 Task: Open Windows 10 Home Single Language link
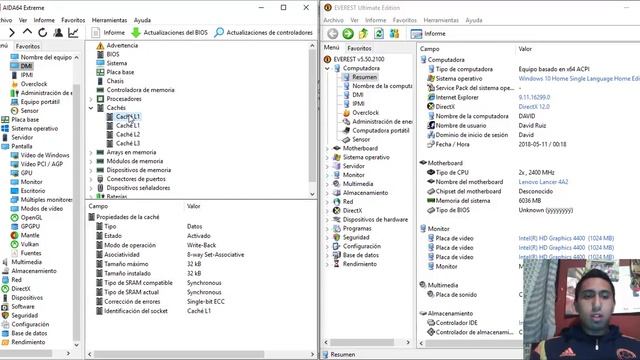click(x=579, y=79)
